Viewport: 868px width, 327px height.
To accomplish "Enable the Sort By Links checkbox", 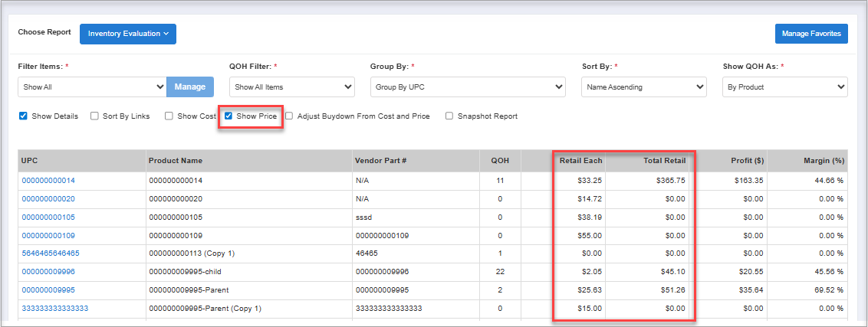I will pos(94,116).
